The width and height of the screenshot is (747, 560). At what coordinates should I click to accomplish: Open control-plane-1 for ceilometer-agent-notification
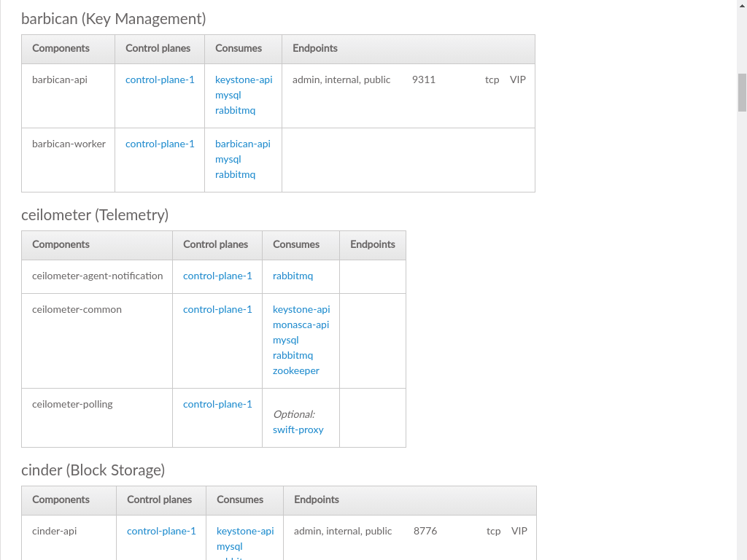(x=217, y=276)
